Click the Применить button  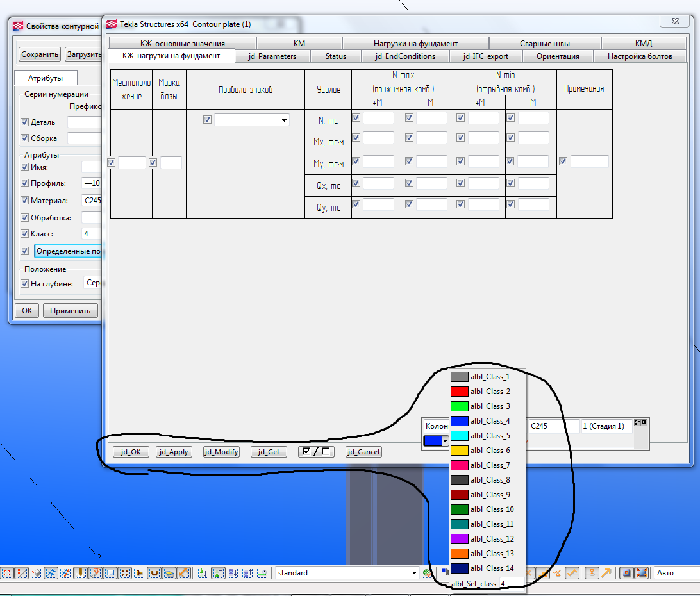point(71,311)
